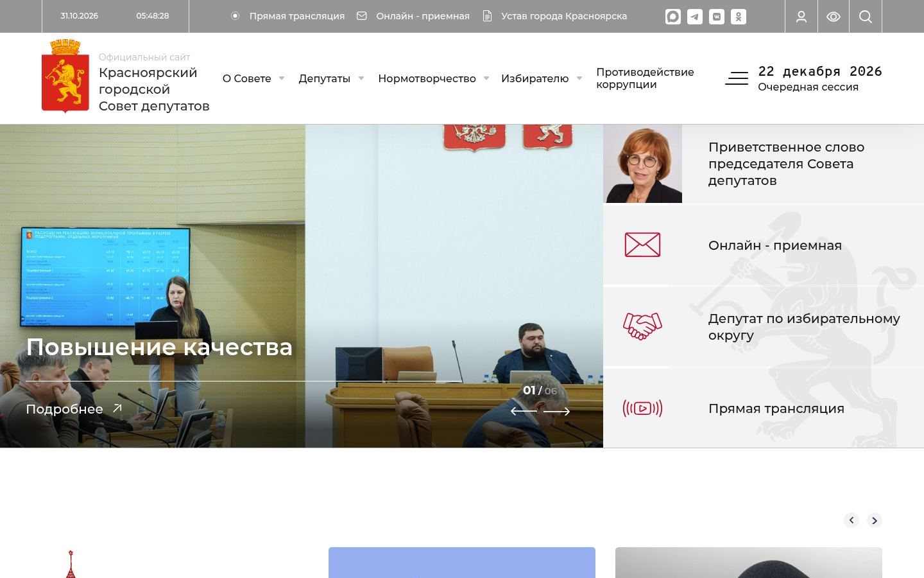
Task: Click the red envelope icon for Онлайн - приемная
Action: 642,245
